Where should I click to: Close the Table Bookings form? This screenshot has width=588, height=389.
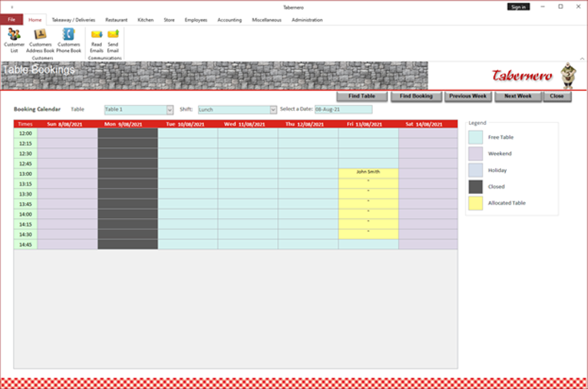click(557, 96)
